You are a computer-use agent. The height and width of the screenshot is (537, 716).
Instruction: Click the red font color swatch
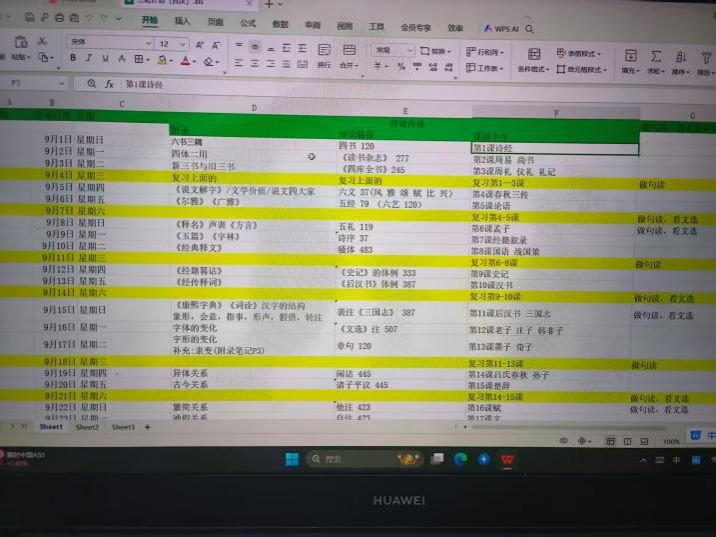pos(186,61)
